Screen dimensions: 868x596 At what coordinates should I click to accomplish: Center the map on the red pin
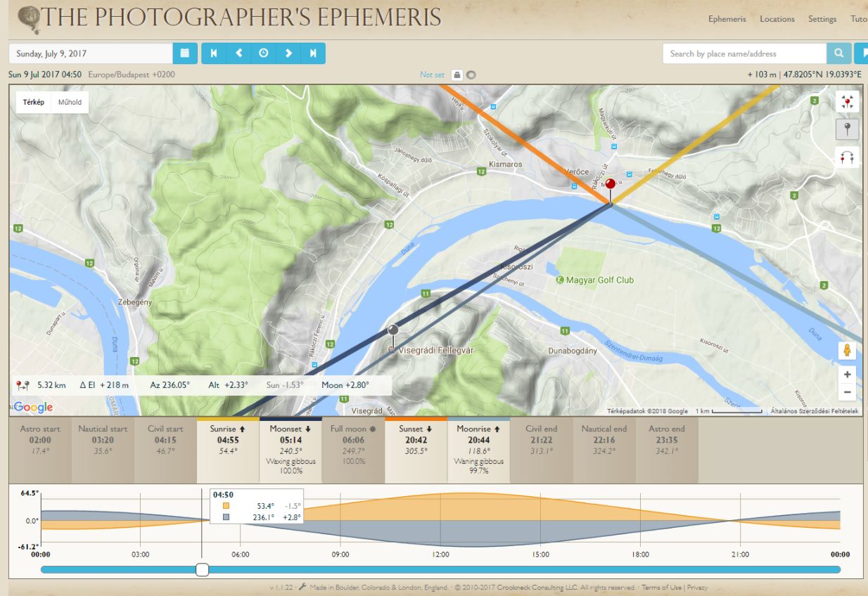point(847,103)
